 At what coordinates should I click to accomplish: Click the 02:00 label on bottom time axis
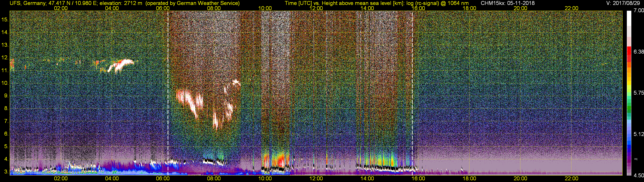[61, 179]
